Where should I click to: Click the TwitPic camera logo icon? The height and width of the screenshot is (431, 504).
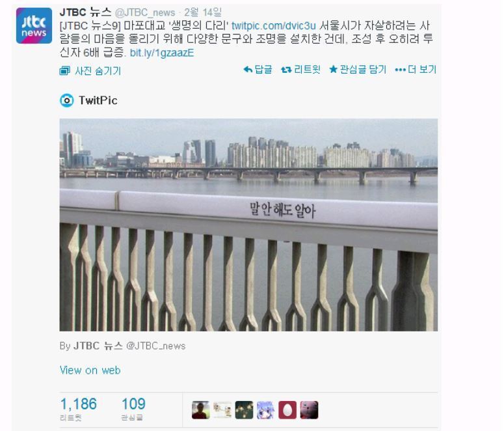tap(67, 100)
